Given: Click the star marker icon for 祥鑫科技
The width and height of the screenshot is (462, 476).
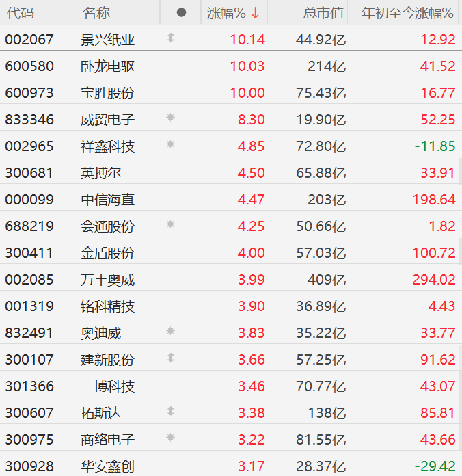Looking at the screenshot, I should (x=170, y=144).
